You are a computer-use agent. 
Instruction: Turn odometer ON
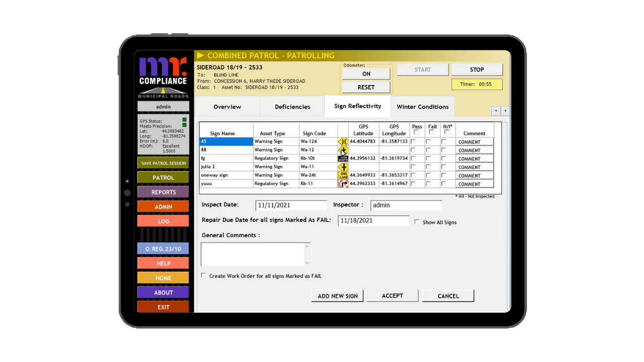coord(366,73)
